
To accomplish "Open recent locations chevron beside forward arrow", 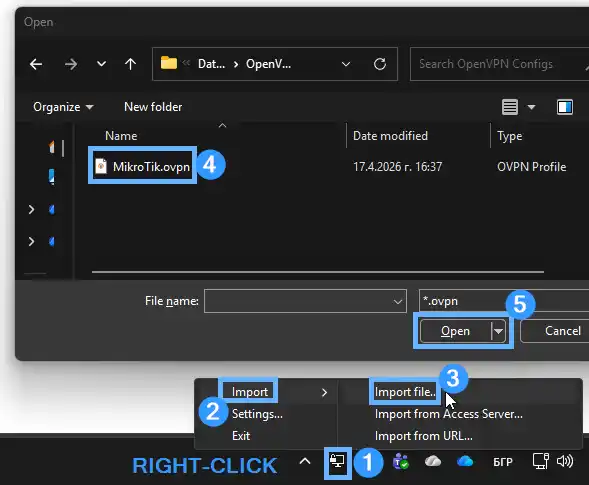I will click(x=101, y=64).
